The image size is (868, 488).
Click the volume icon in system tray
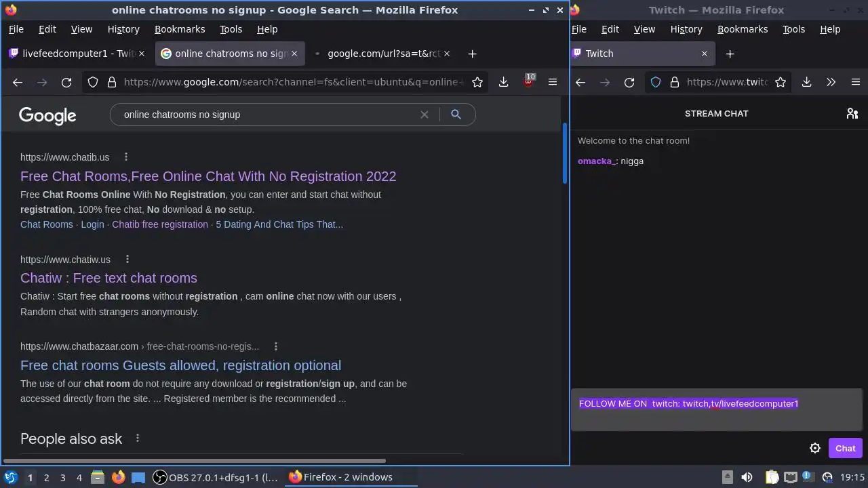click(x=747, y=477)
